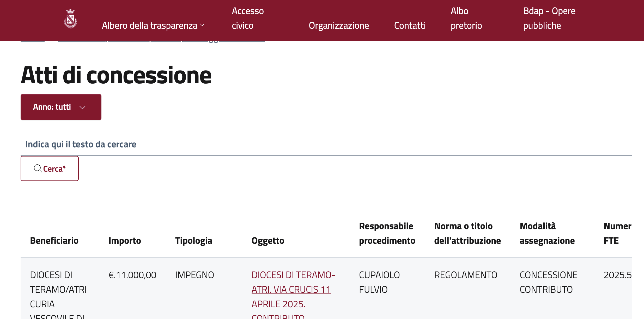Open the Accesso civico menu item

[247, 18]
